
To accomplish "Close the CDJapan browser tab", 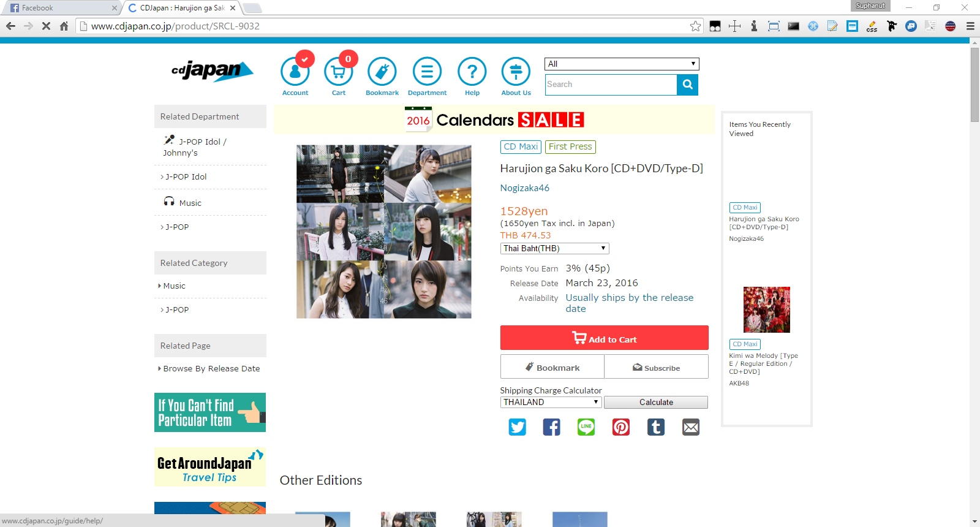I will [233, 8].
